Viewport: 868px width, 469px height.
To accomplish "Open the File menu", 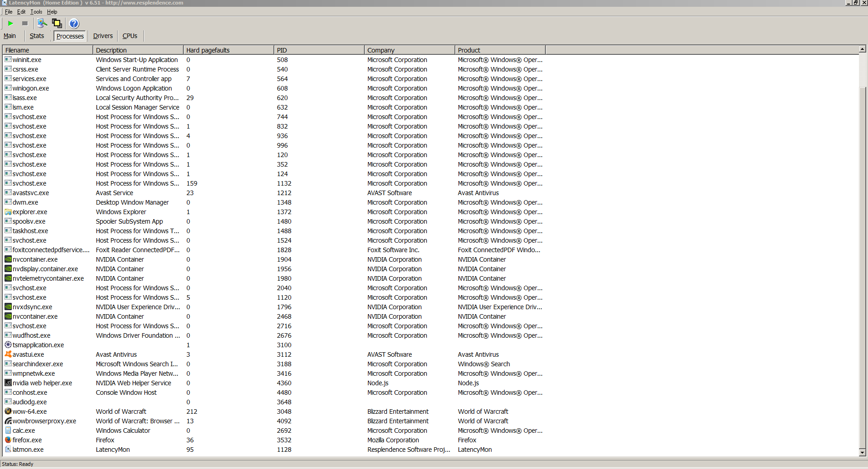I will coord(9,12).
